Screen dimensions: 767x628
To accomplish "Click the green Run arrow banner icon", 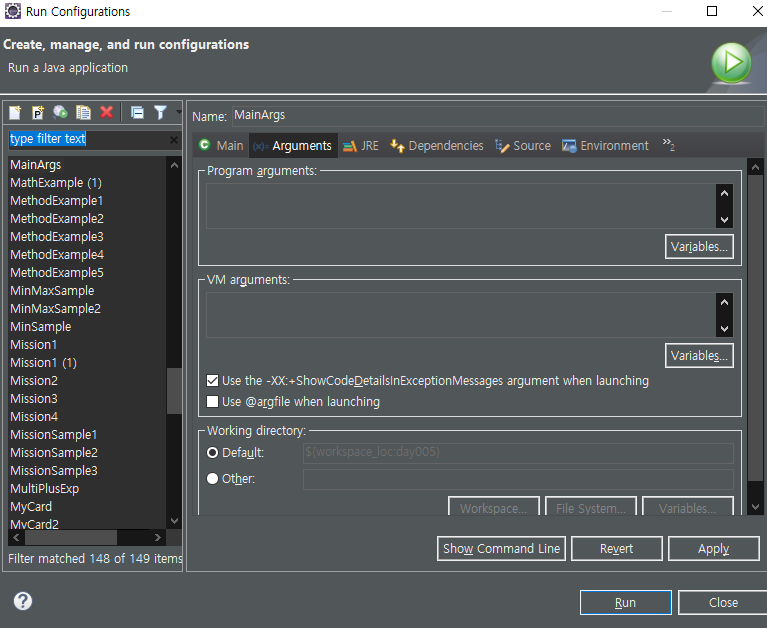I will pyautogui.click(x=731, y=63).
